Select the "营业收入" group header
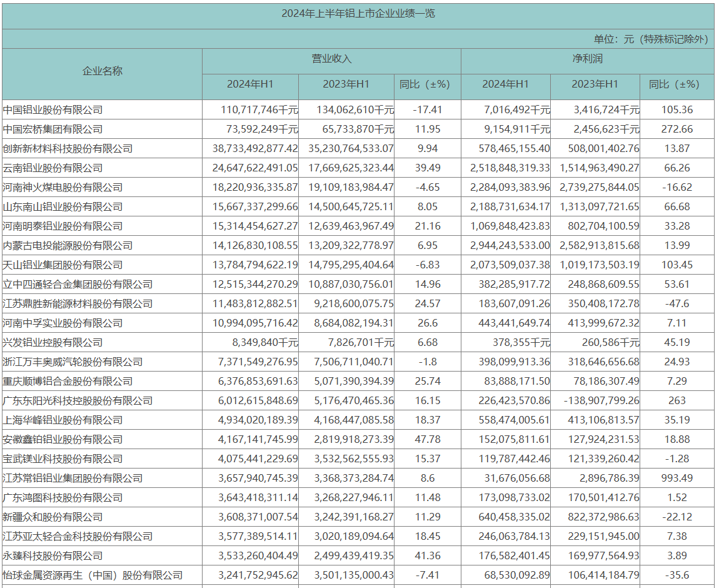The width and height of the screenshot is (719, 588). pyautogui.click(x=331, y=59)
